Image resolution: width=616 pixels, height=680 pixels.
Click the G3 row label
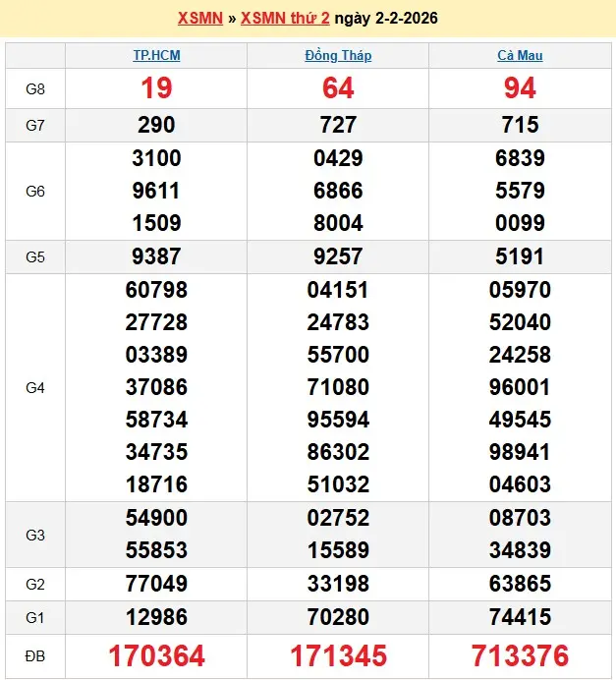35,535
